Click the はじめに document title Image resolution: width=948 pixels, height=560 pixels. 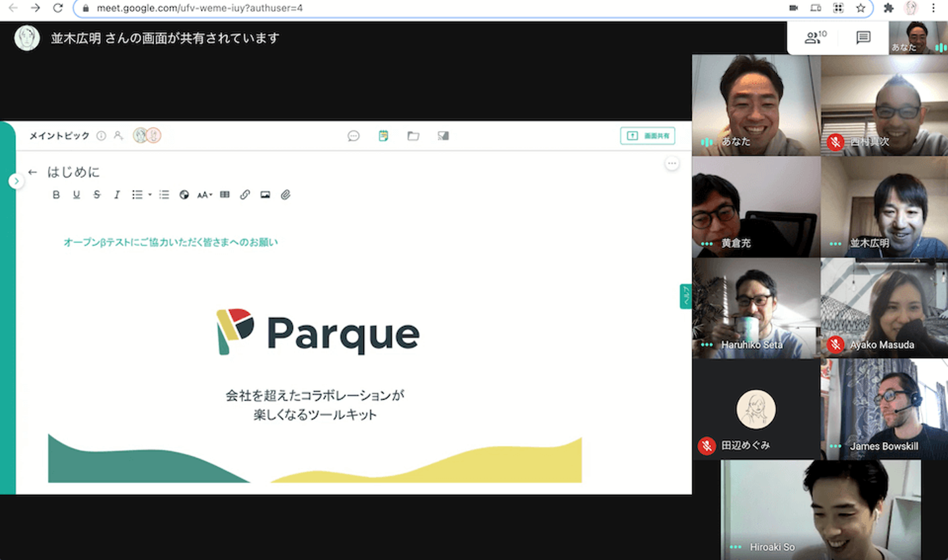tap(74, 172)
